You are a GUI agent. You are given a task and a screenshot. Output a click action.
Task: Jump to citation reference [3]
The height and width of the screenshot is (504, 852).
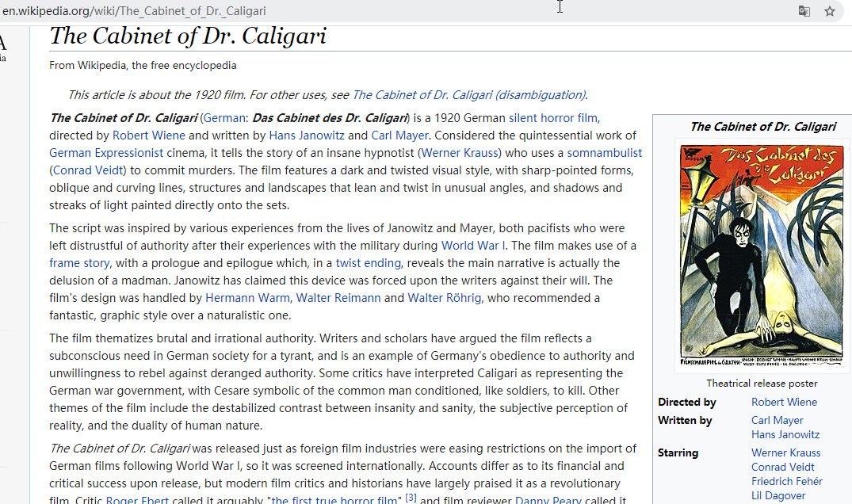pos(411,497)
